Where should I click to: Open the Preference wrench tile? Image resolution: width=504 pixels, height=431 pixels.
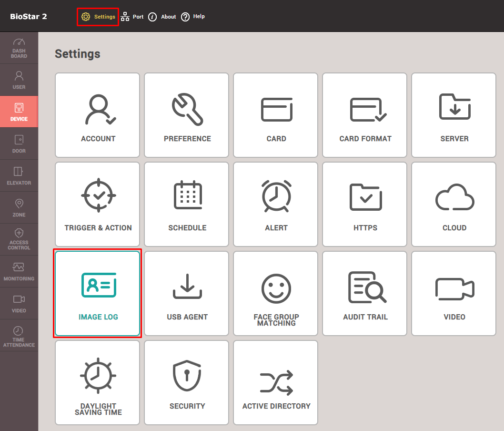tap(187, 115)
